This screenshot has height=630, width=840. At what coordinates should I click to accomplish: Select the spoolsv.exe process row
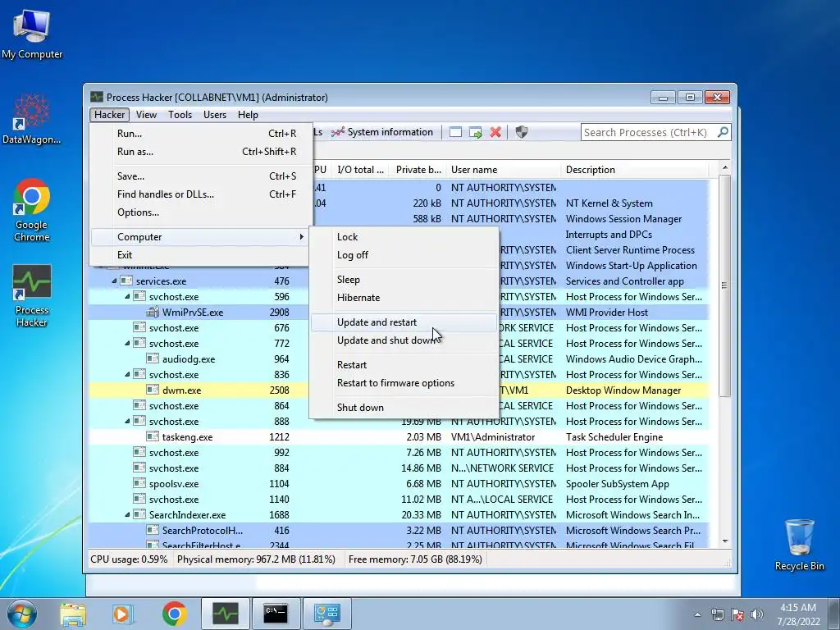tap(399, 484)
